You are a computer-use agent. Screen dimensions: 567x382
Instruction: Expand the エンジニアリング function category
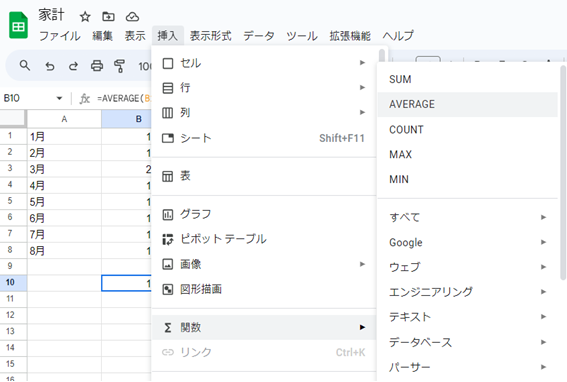point(468,292)
